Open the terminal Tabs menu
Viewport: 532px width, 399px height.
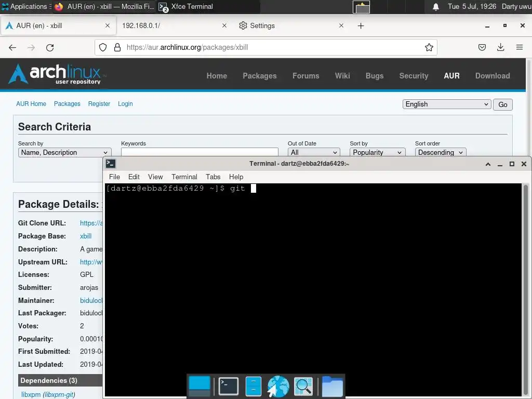[213, 177]
